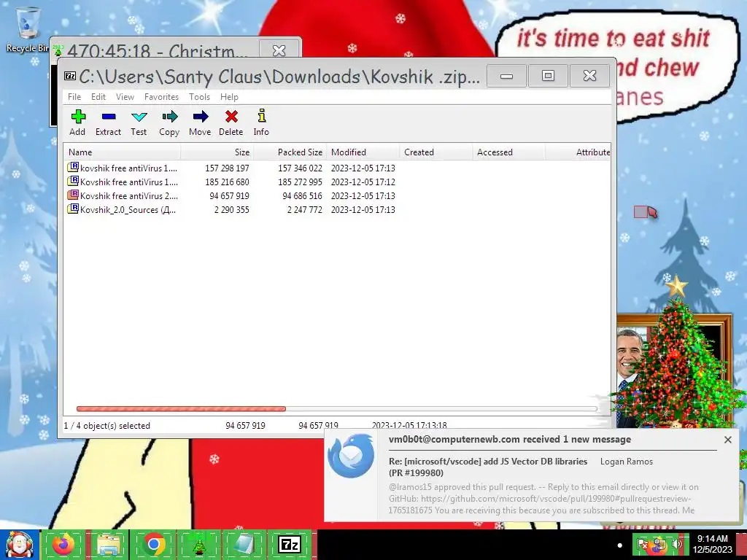
Task: Switch to the Christmas tree app on taskbar
Action: tap(198, 544)
